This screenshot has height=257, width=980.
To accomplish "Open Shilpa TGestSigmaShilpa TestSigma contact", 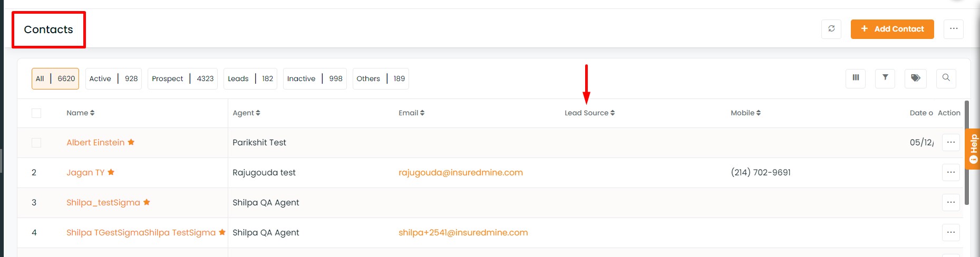I will coord(141,232).
